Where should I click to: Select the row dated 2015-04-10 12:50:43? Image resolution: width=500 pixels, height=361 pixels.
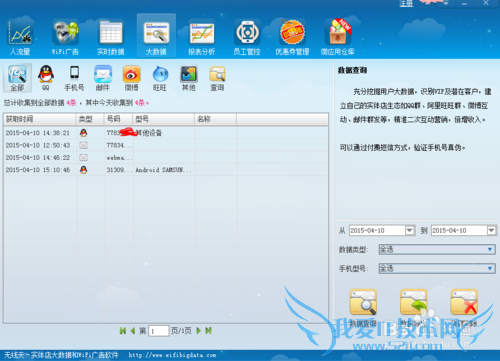(x=166, y=145)
